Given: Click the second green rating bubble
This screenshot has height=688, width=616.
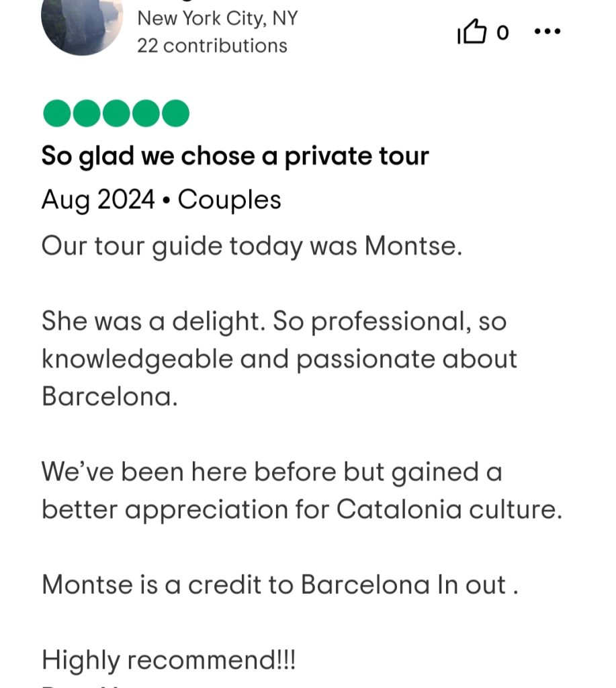Looking at the screenshot, I should 86,114.
